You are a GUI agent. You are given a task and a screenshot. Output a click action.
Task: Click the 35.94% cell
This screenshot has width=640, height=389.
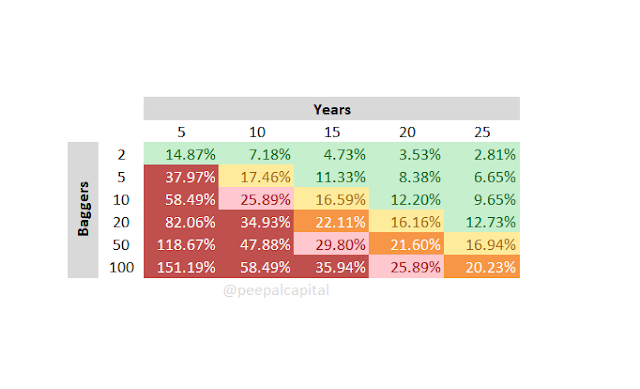point(331,267)
